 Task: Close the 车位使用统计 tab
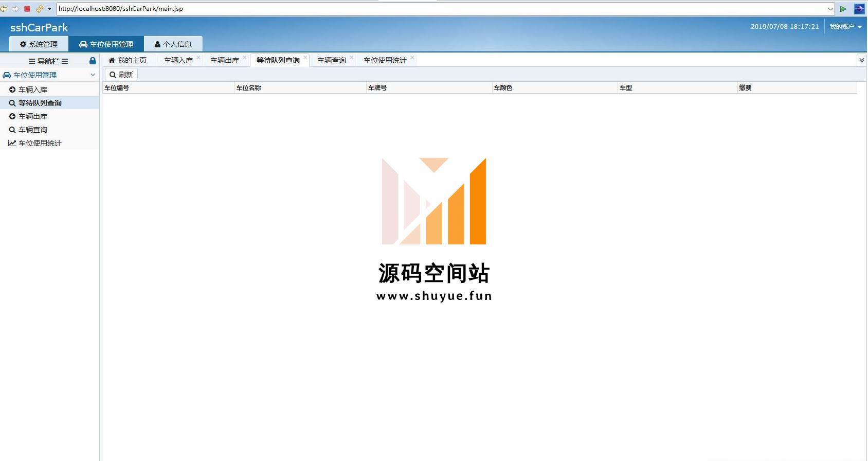[x=412, y=58]
